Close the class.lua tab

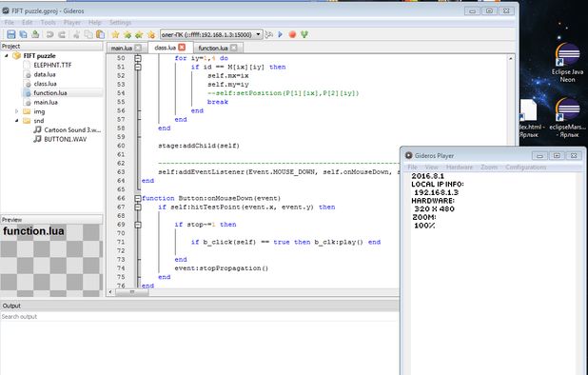click(182, 48)
